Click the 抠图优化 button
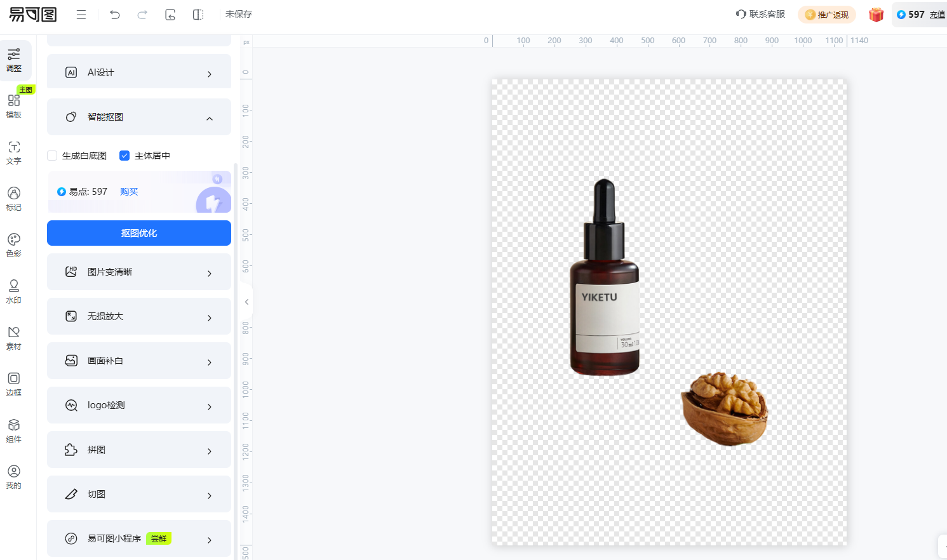This screenshot has height=560, width=947. tap(139, 233)
